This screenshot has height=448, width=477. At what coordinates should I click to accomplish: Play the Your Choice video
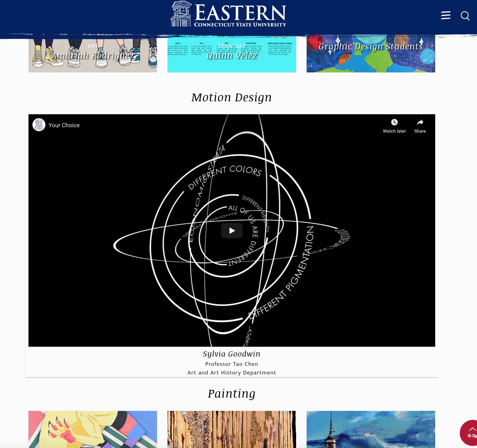[x=232, y=231]
